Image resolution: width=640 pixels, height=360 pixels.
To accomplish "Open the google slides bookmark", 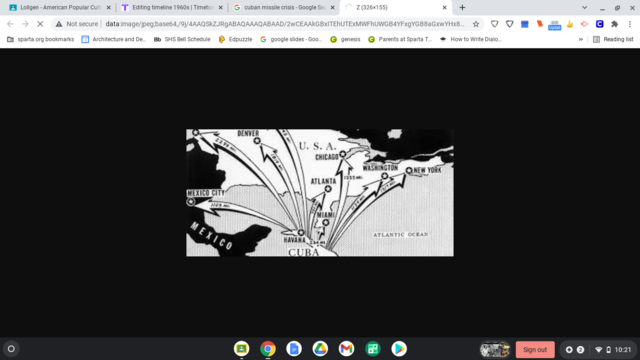I will pyautogui.click(x=291, y=39).
